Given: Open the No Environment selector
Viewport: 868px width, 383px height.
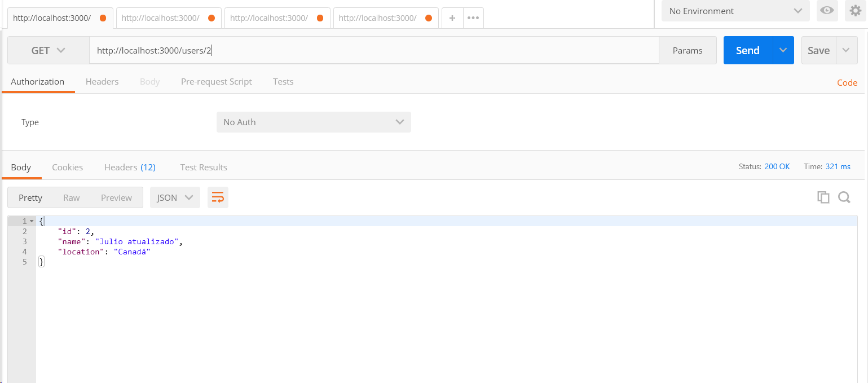Looking at the screenshot, I should (x=734, y=11).
